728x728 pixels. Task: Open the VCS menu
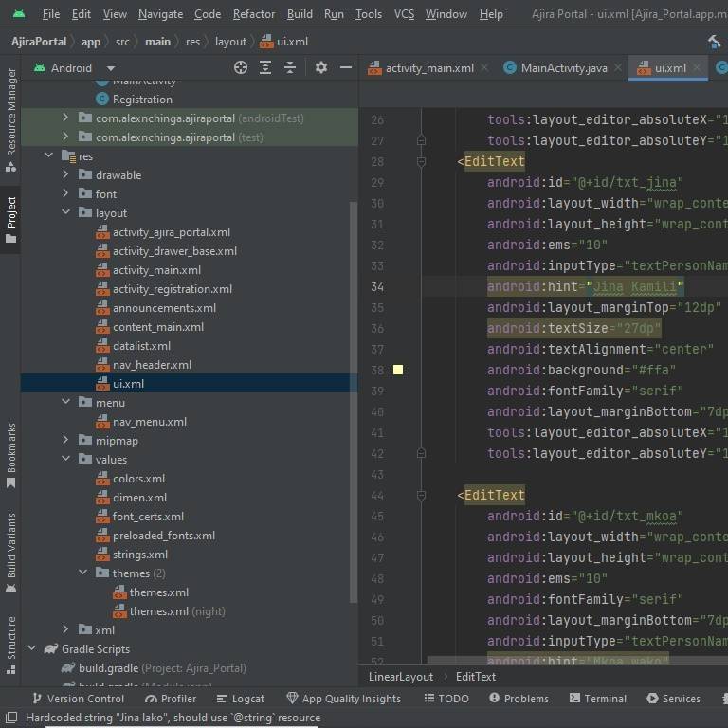(404, 14)
